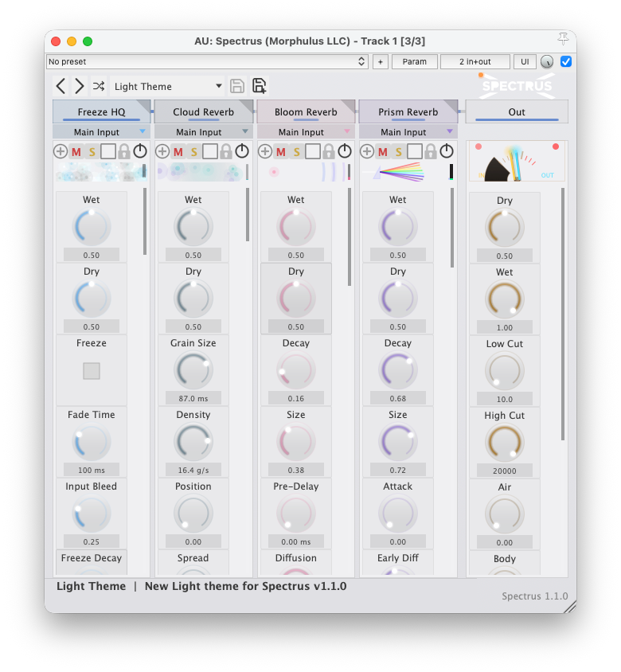Solo the Freeze HQ module
The width and height of the screenshot is (621, 672).
(92, 152)
